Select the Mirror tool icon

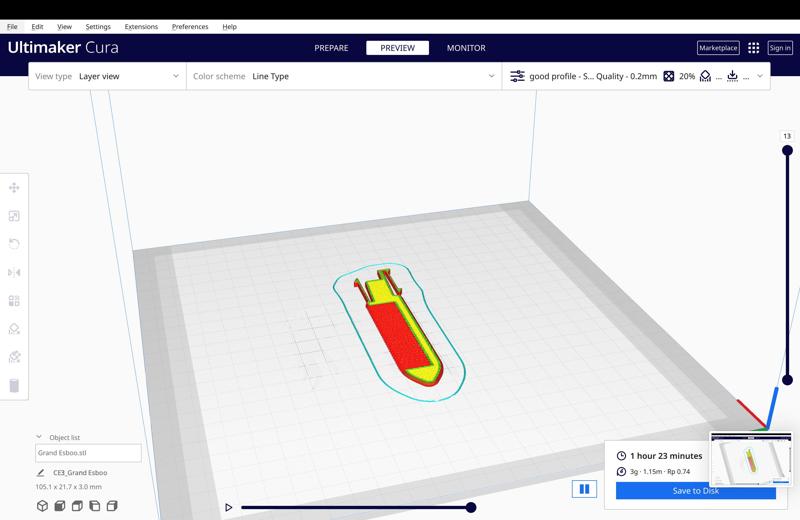[14, 273]
